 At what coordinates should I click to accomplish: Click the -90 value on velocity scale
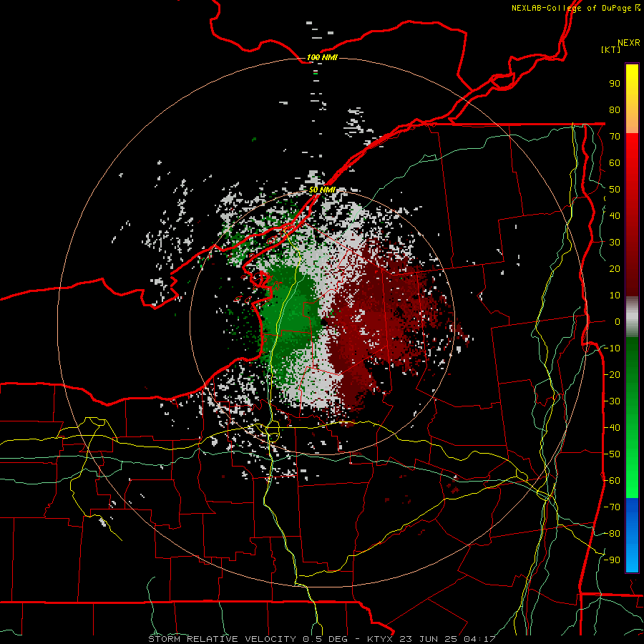pyautogui.click(x=612, y=560)
